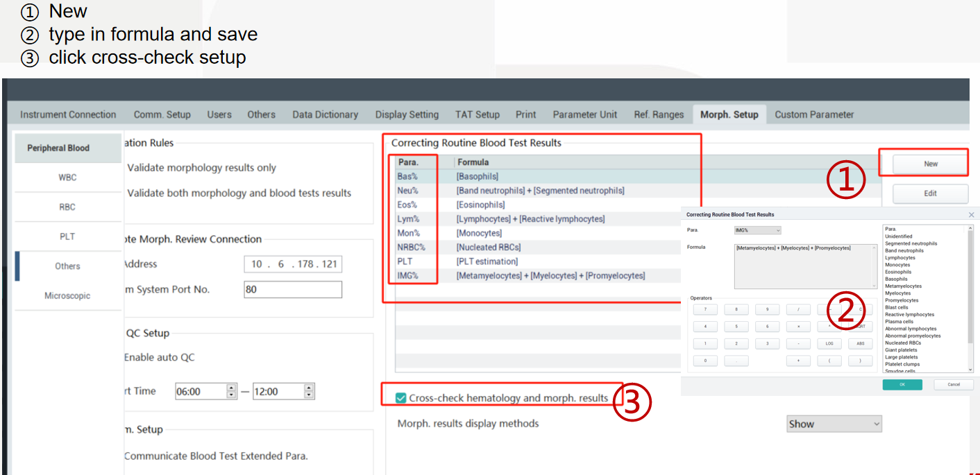This screenshot has height=475, width=980.
Task: Click the New button
Action: [930, 163]
